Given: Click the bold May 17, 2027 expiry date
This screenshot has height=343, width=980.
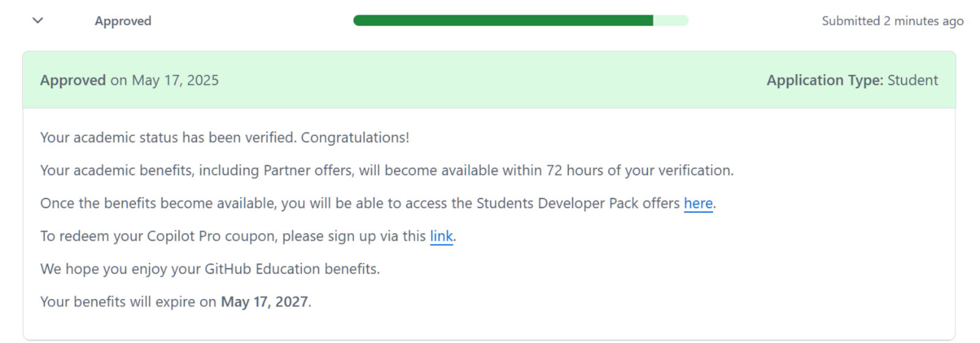Looking at the screenshot, I should 264,302.
